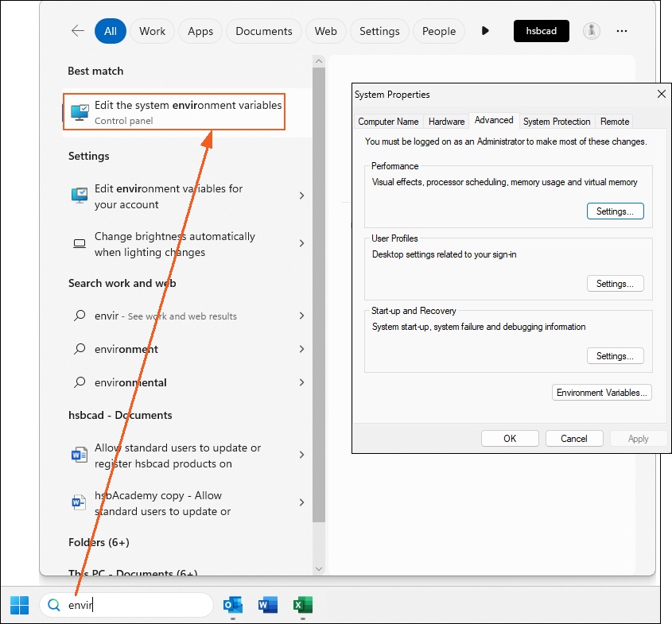
Task: Launch Excel from the taskbar
Action: pos(303,605)
